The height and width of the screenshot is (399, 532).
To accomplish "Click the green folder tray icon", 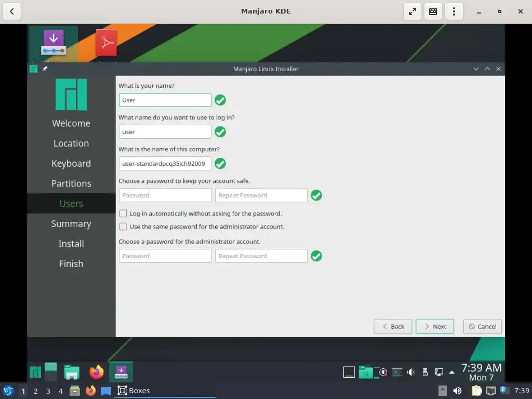I will tap(366, 372).
